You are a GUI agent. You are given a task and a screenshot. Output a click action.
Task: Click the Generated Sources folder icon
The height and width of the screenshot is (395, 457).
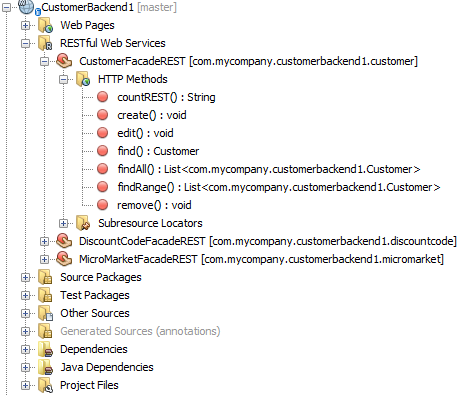click(45, 331)
